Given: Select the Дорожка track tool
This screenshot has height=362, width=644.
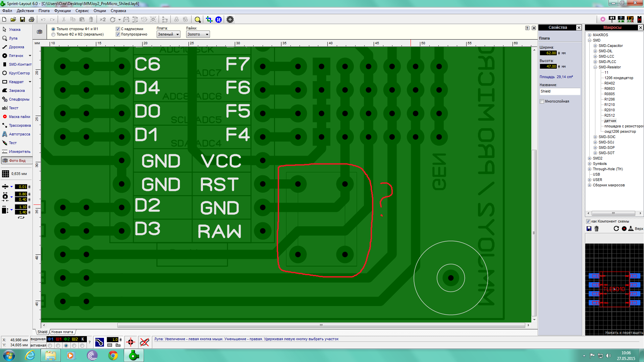Looking at the screenshot, I should [x=16, y=47].
